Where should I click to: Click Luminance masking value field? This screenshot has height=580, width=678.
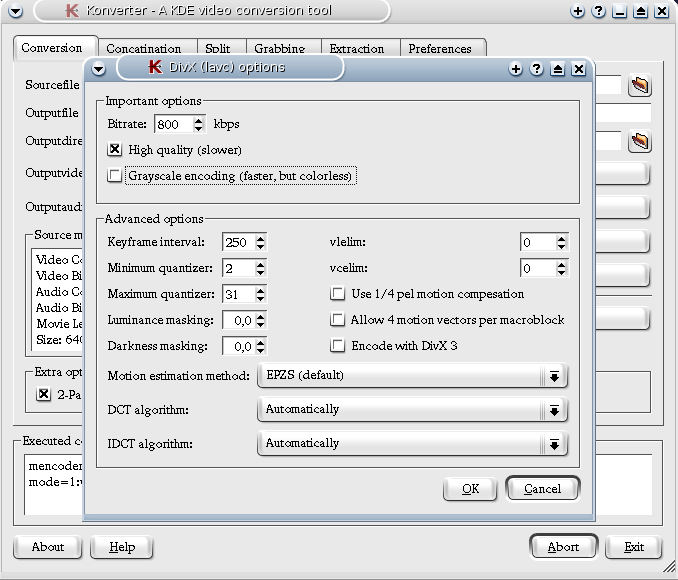(239, 320)
